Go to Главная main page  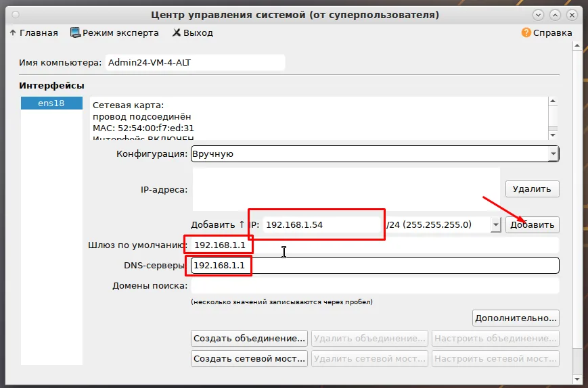pos(34,33)
